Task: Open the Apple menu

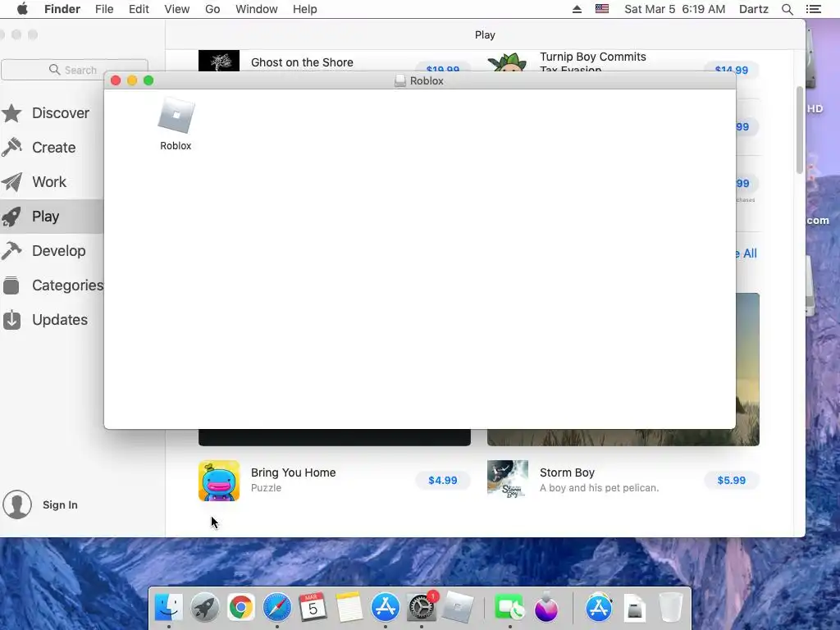Action: tap(22, 9)
